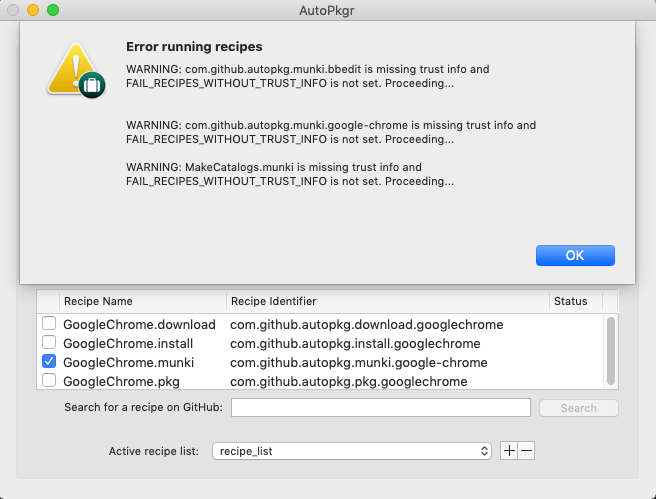Open the Active recipe list dropdown

click(x=352, y=451)
